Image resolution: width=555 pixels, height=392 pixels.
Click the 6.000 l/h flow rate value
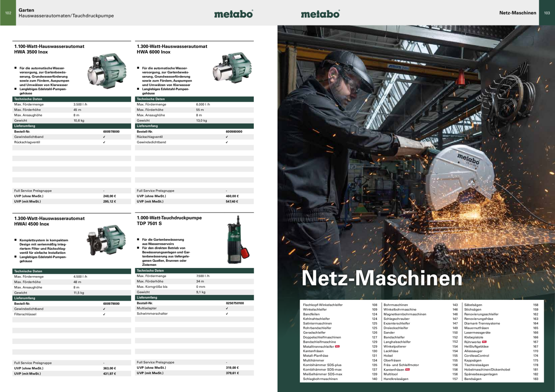(203, 104)
